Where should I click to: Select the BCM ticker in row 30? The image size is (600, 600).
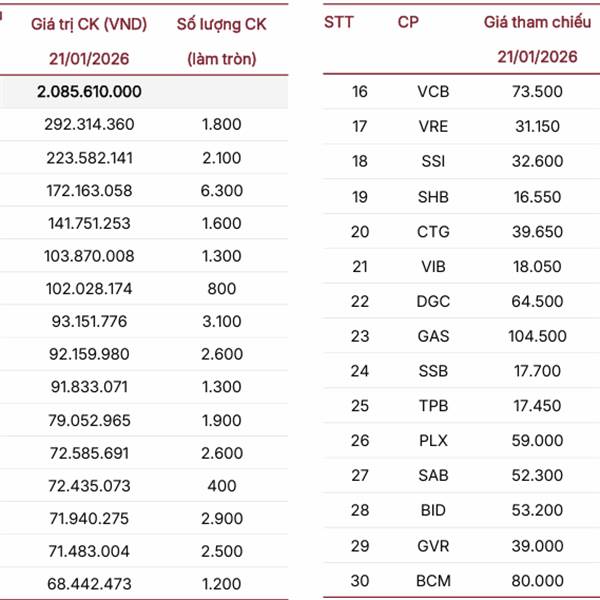click(x=433, y=581)
